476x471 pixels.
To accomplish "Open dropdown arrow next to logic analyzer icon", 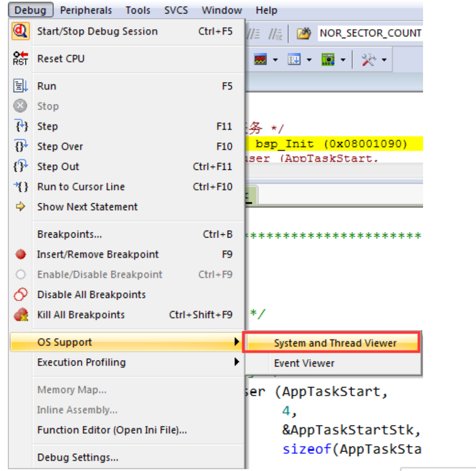I will [x=275, y=60].
